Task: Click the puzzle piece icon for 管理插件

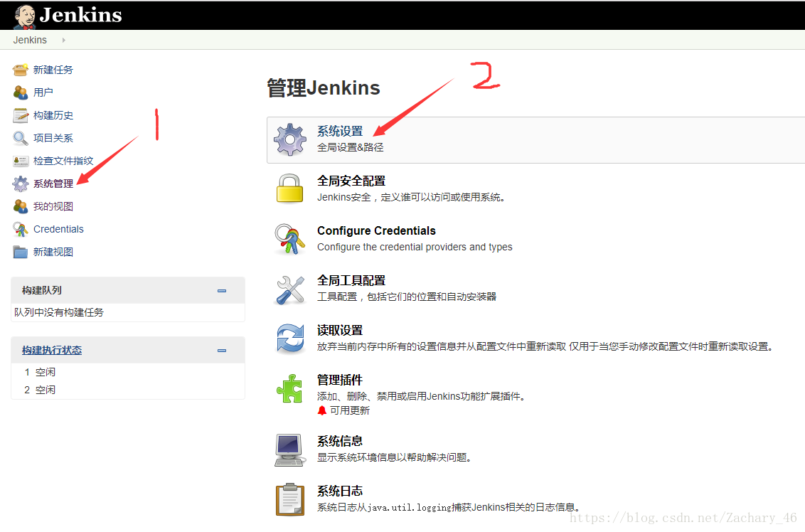Action: [290, 389]
